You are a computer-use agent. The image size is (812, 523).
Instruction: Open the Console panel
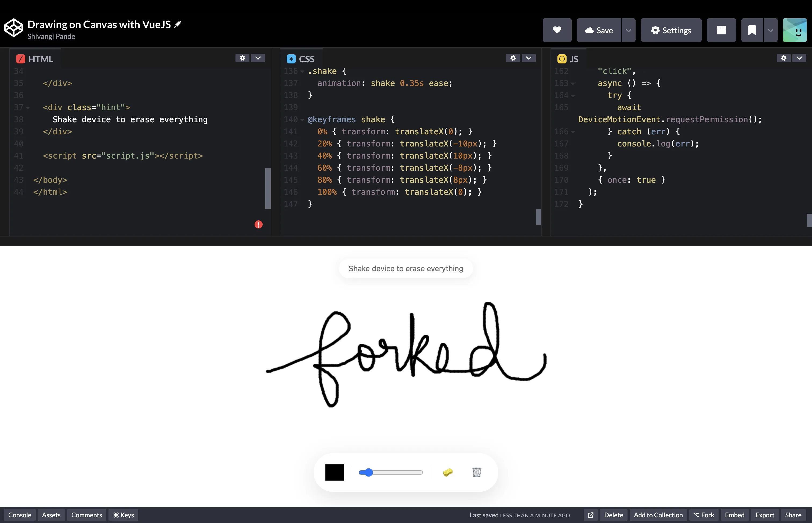tap(20, 515)
